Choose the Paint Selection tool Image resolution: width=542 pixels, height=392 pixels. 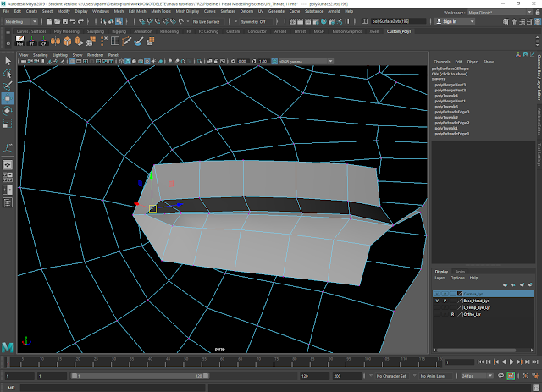pyautogui.click(x=8, y=86)
